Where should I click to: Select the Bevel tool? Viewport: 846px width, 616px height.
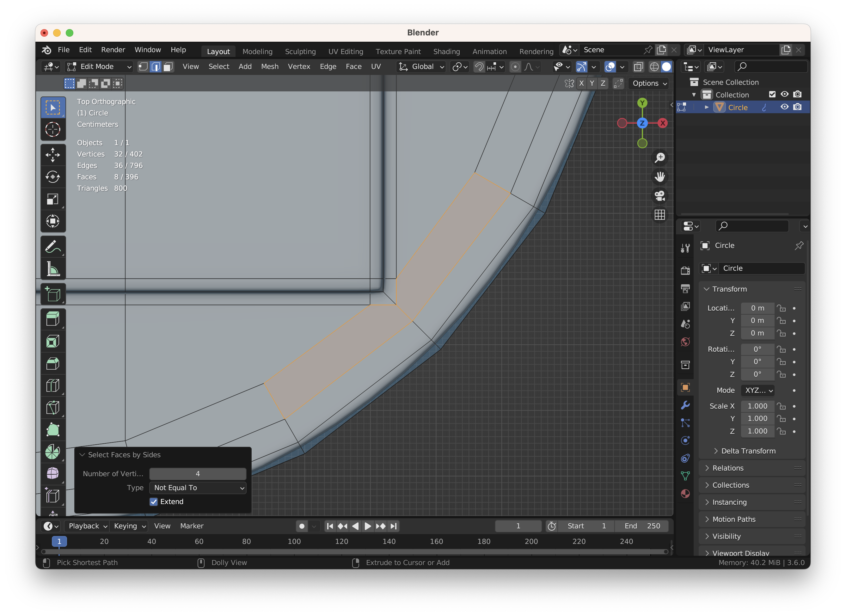52,363
